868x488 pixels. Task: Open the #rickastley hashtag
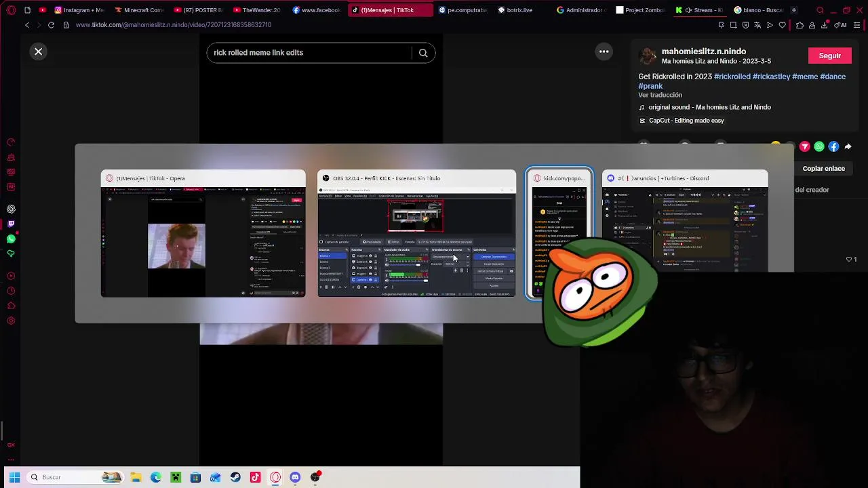(x=771, y=77)
